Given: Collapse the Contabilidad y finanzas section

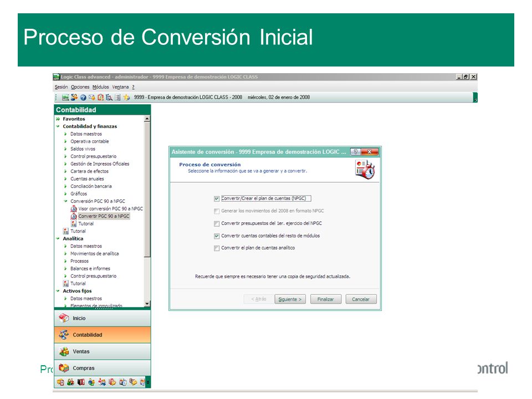Looking at the screenshot, I should (58, 126).
